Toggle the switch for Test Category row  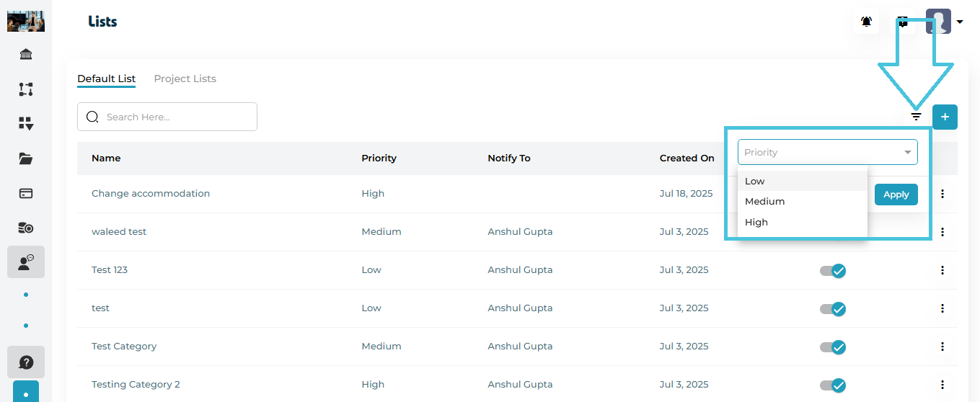[x=833, y=347]
